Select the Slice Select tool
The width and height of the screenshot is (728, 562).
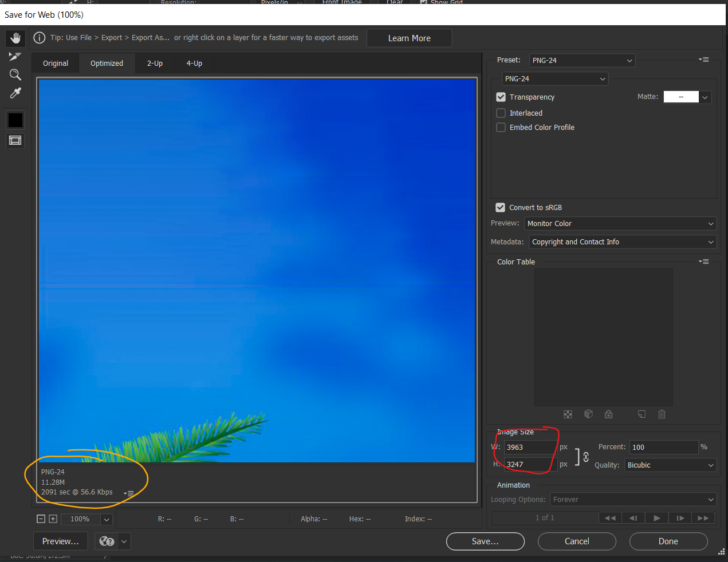point(15,56)
